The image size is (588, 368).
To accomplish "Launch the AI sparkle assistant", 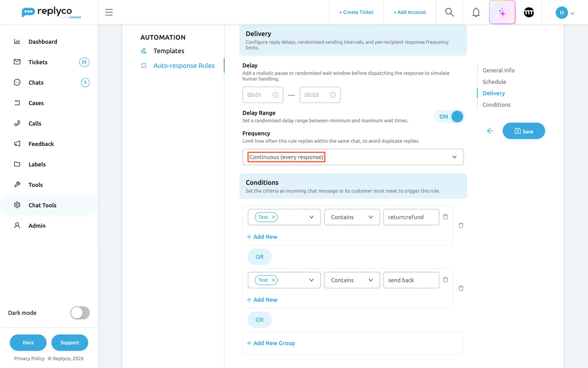I will 502,12.
